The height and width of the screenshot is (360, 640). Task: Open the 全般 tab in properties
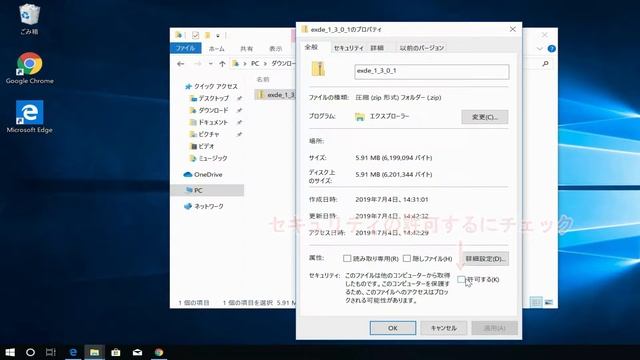311,47
